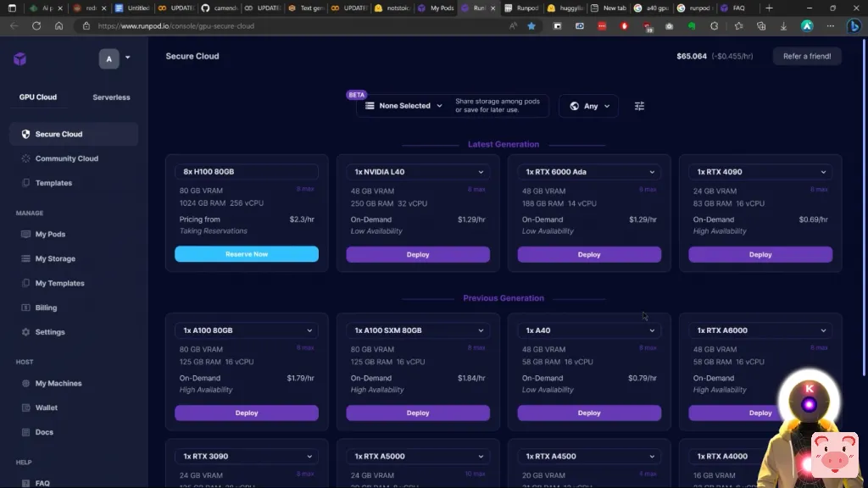Image resolution: width=868 pixels, height=488 pixels.
Task: Click Refer a friend button
Action: [807, 56]
